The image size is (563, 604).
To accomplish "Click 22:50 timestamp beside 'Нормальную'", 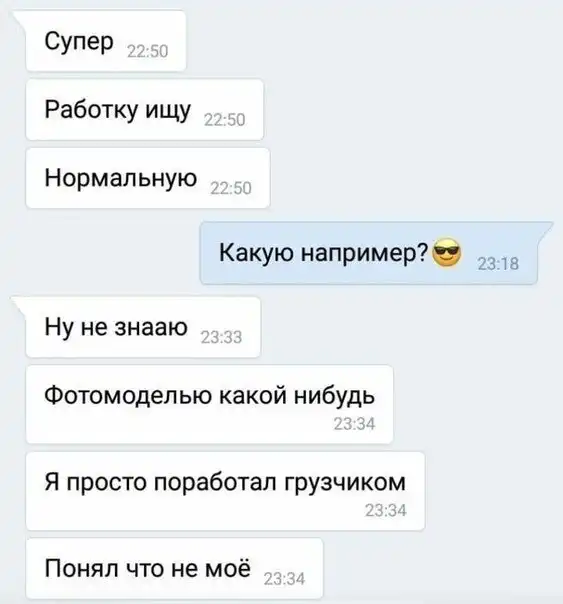I will pyautogui.click(x=231, y=188).
